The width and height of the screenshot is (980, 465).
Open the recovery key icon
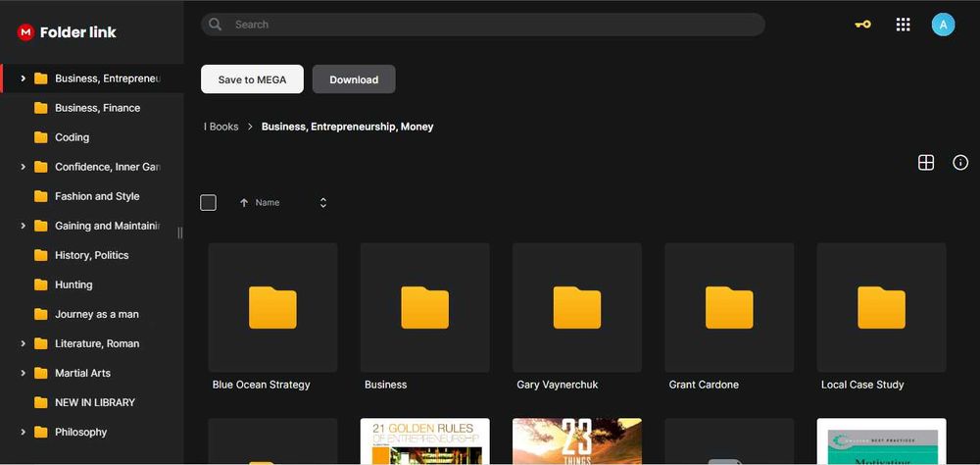pos(863,25)
